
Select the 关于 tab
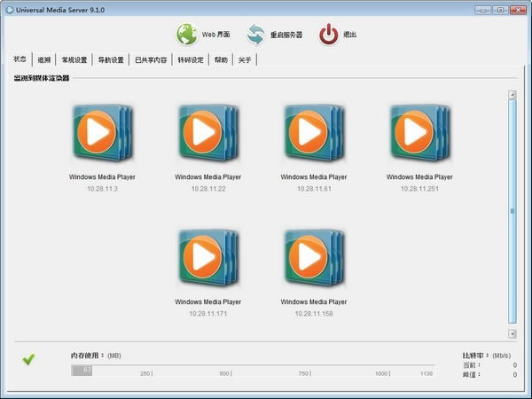[x=245, y=60]
